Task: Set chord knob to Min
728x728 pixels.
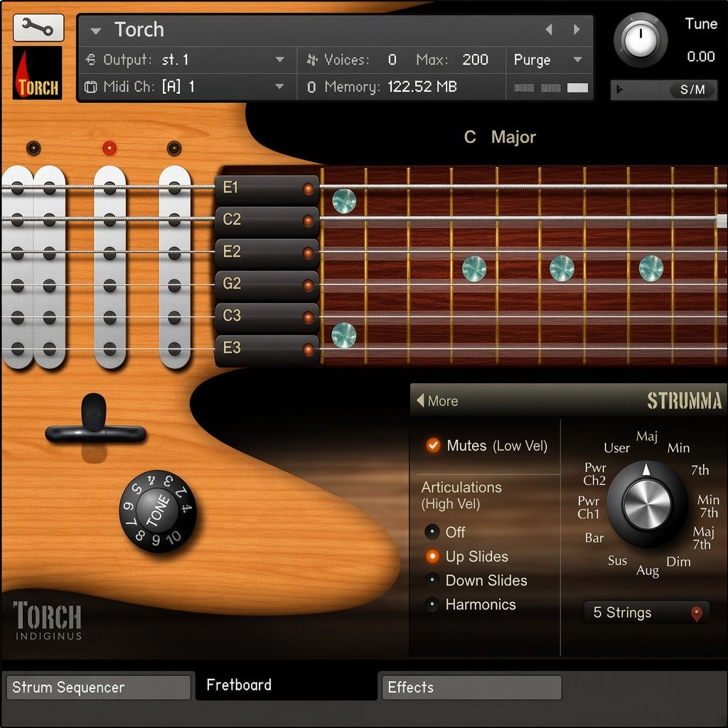Action: [678, 448]
